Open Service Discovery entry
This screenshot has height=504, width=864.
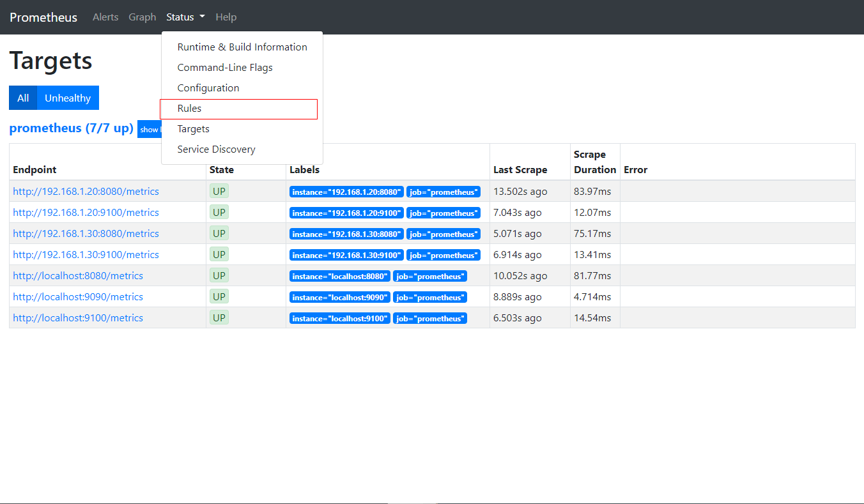pos(242,149)
